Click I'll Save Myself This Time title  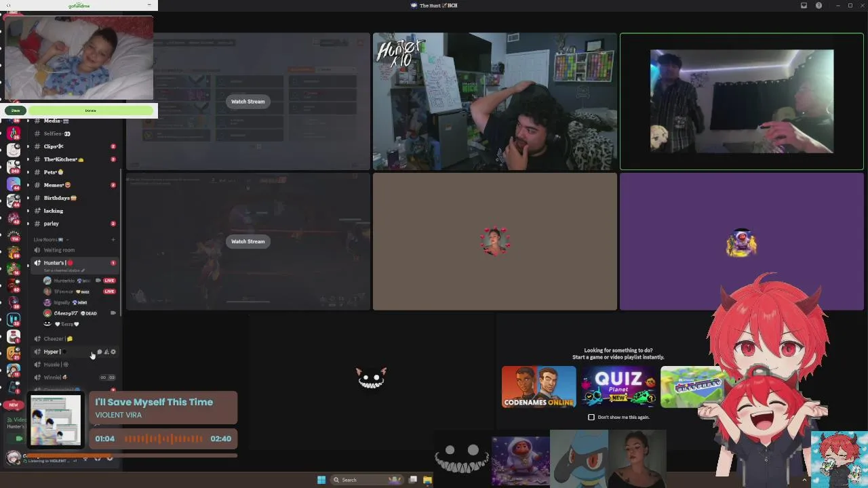point(154,402)
